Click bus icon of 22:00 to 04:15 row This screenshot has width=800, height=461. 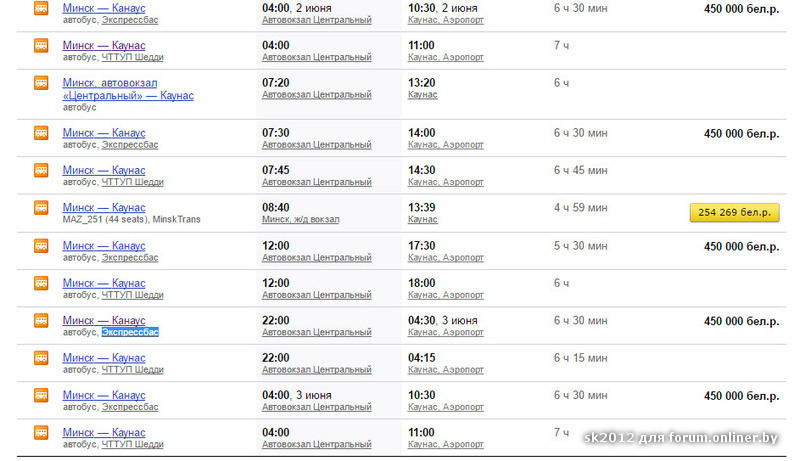click(x=41, y=358)
